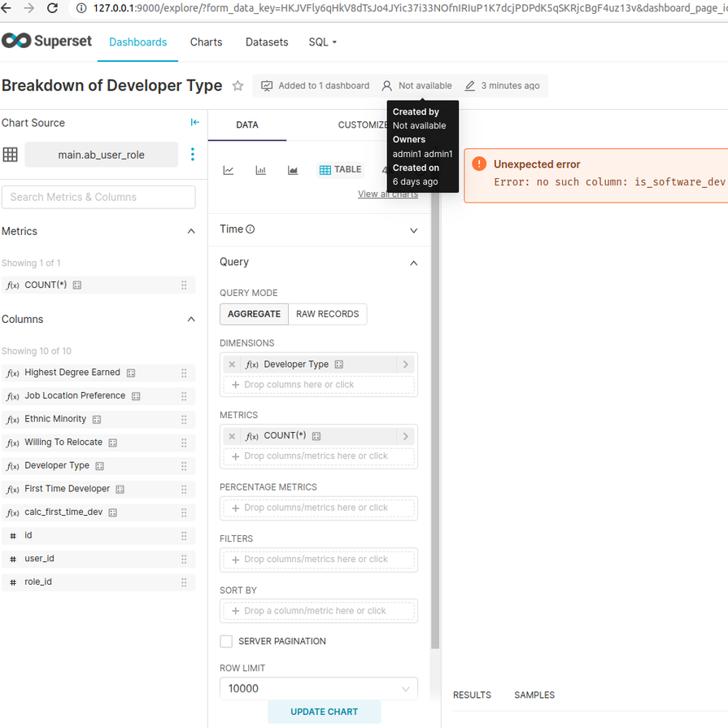Click main.ab_user_role dataset name

point(101,155)
